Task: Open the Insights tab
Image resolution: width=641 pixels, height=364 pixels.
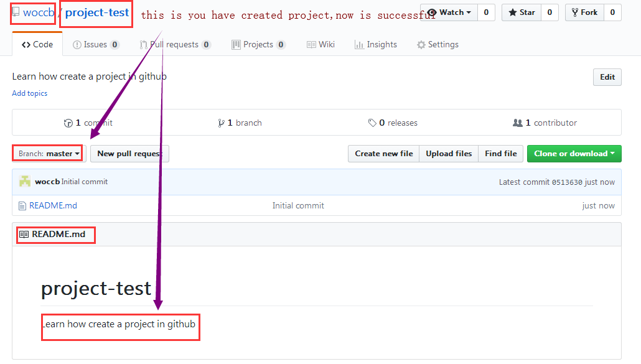Action: coord(376,45)
